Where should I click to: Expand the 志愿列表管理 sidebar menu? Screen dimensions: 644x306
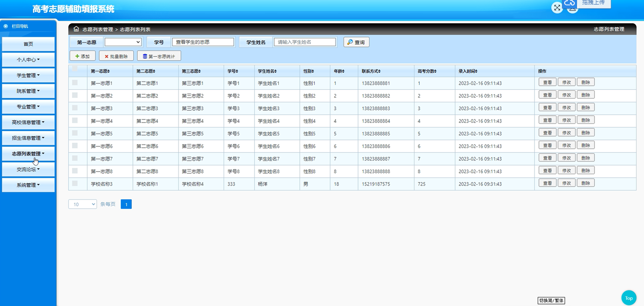(x=28, y=154)
